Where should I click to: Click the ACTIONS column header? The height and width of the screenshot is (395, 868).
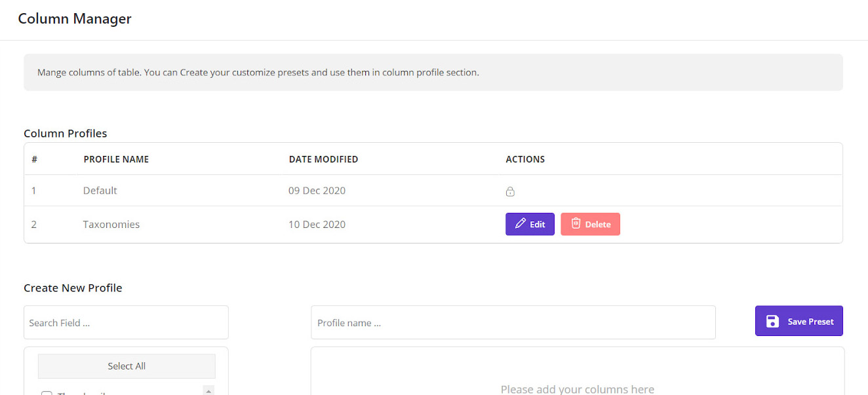tap(525, 159)
